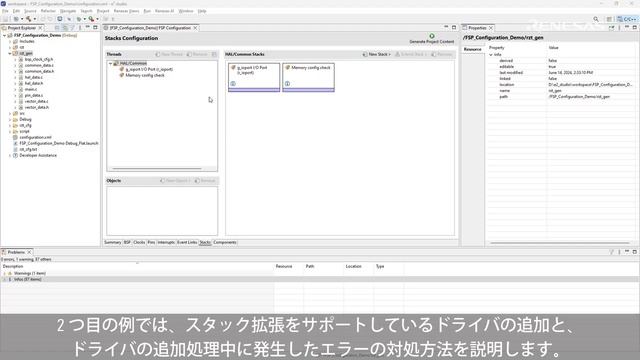Screen dimensions: 640x360
Task: Open the C/C++ perspective button
Action: (x=627, y=19)
